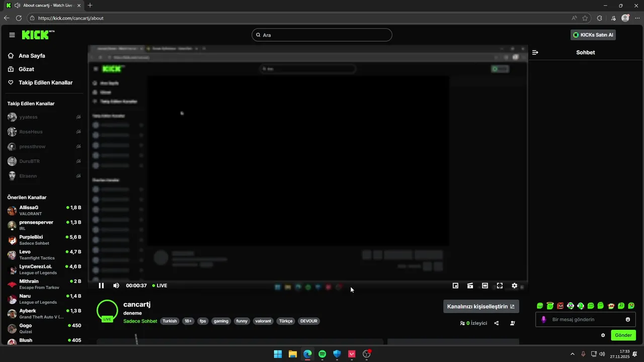This screenshot has width=644, height=362.
Task: Refresh the browser page
Action: [x=19, y=18]
